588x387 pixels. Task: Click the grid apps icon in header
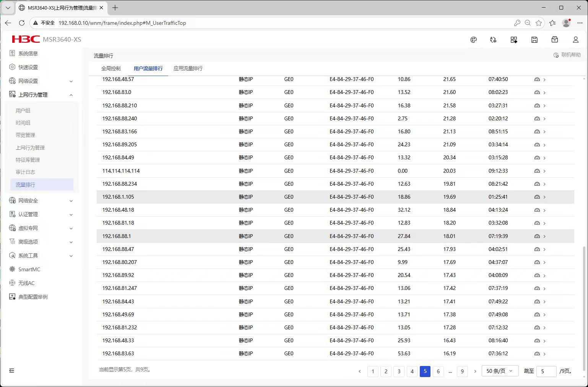coord(514,40)
